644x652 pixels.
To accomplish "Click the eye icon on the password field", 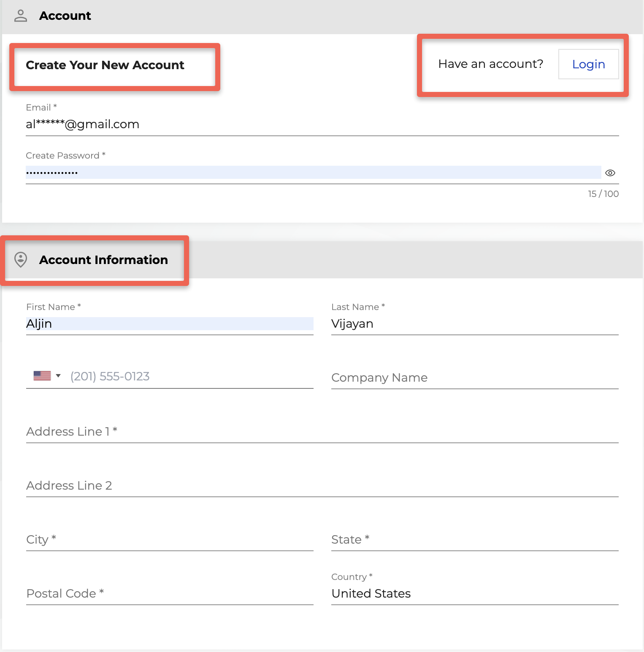I will click(x=610, y=172).
